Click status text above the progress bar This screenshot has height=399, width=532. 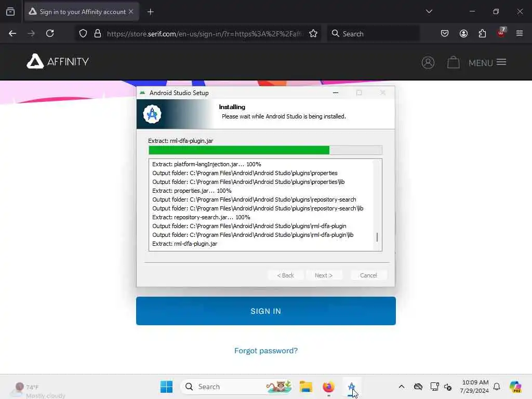(x=180, y=141)
